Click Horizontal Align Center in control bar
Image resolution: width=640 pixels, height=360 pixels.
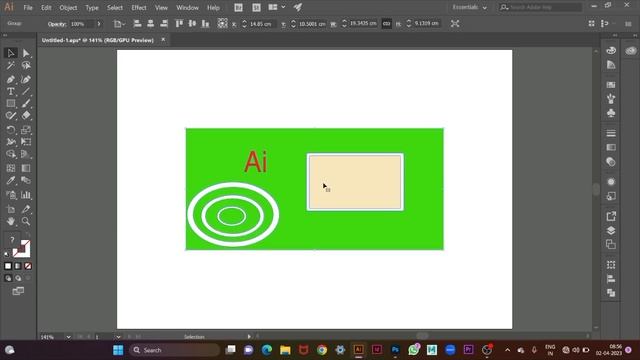click(x=151, y=24)
